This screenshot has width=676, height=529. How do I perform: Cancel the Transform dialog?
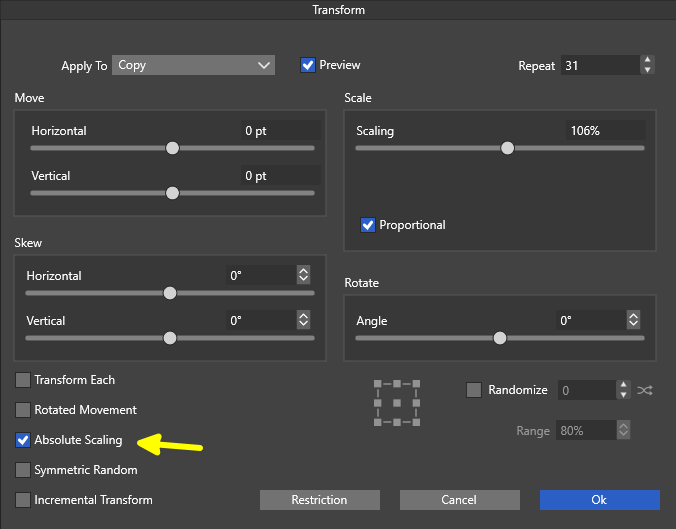click(460, 500)
